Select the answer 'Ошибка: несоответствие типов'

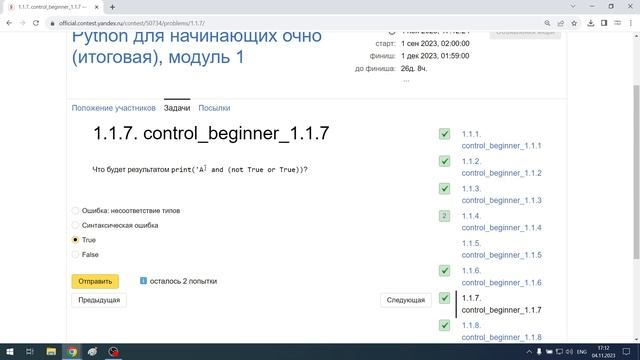click(75, 211)
